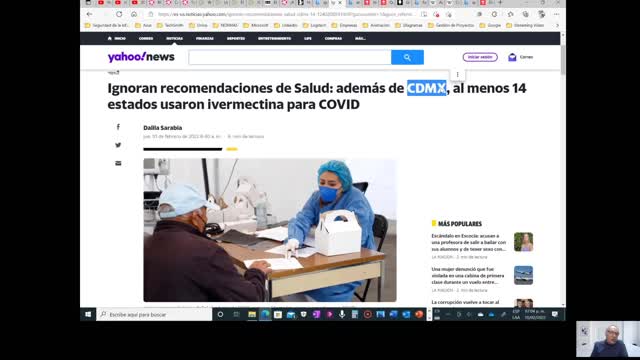Open Google bookmarks folder

(x=490, y=25)
